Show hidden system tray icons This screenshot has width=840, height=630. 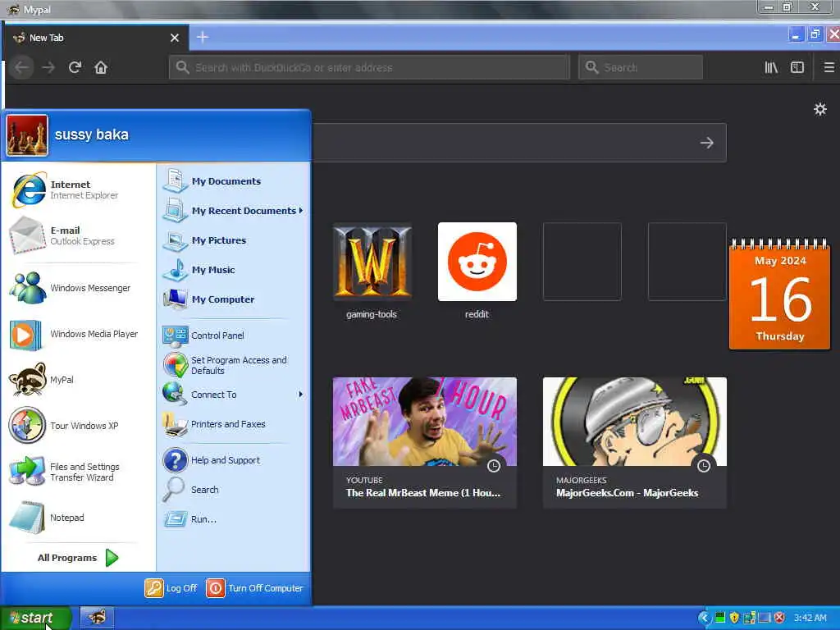pos(705,618)
